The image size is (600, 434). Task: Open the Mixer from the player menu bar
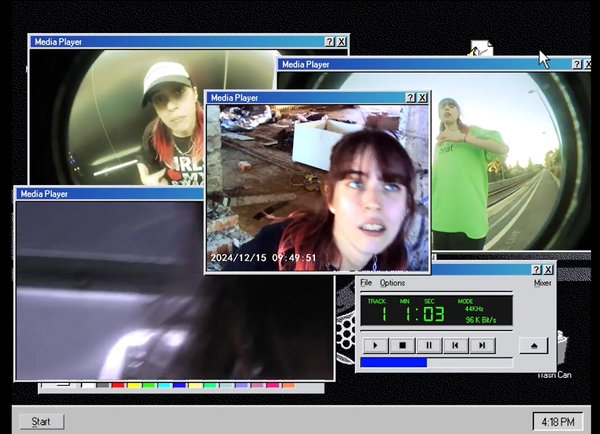[x=542, y=283]
